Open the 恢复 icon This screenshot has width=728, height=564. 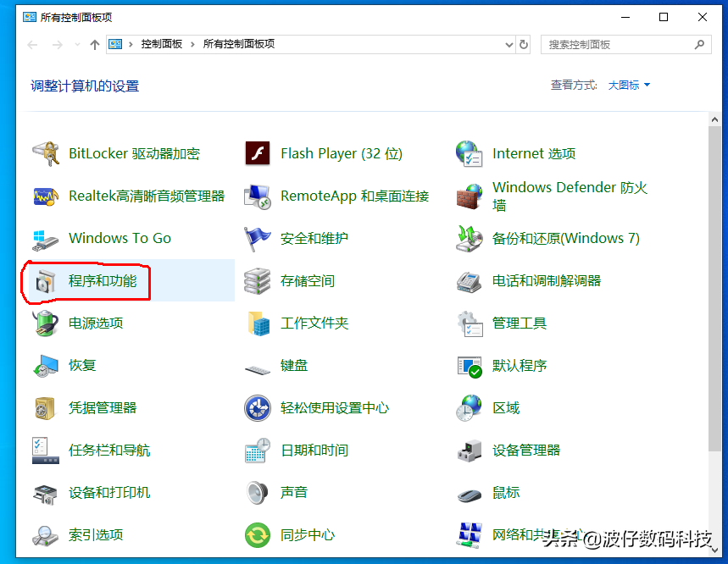(x=46, y=366)
